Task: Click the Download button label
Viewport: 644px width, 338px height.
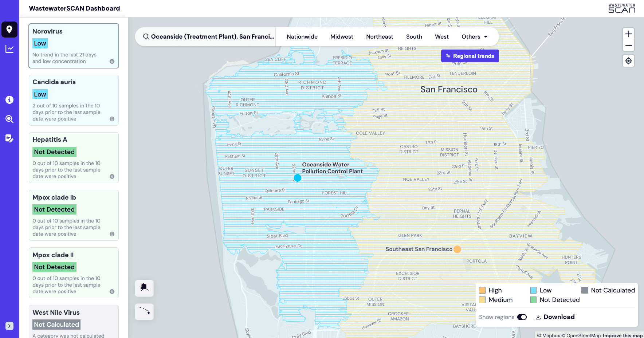Action: tap(559, 317)
